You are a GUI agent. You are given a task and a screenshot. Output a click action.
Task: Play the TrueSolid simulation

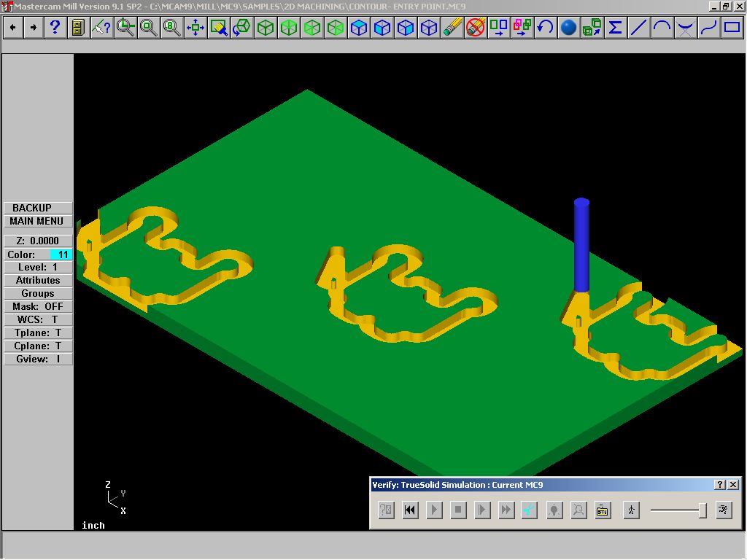pos(434,510)
